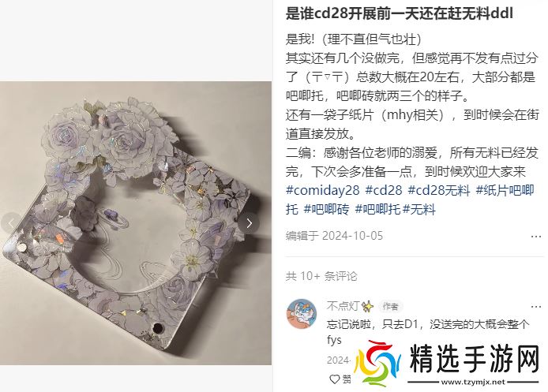
Task: Like the comment with heart icon
Action: [335, 379]
